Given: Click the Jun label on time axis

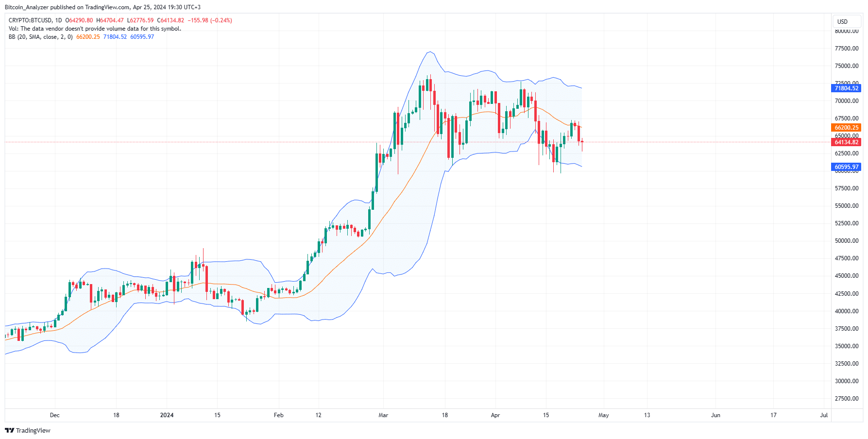Looking at the screenshot, I should (x=715, y=415).
